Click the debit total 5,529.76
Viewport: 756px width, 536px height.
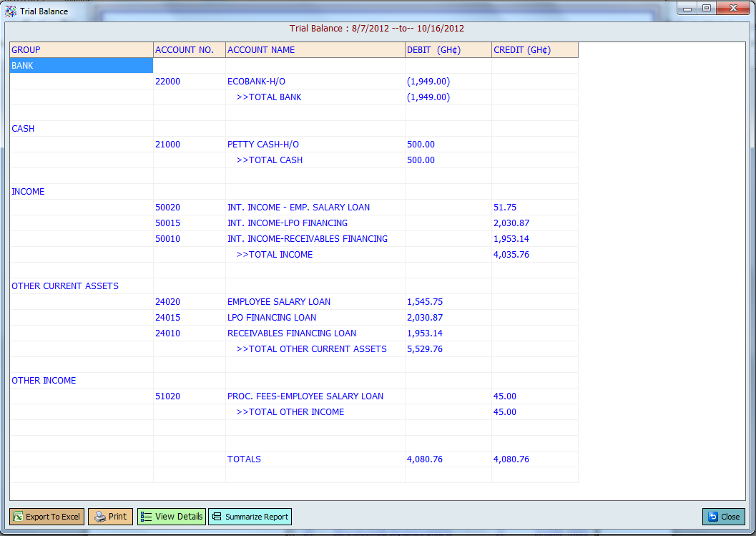[425, 349]
